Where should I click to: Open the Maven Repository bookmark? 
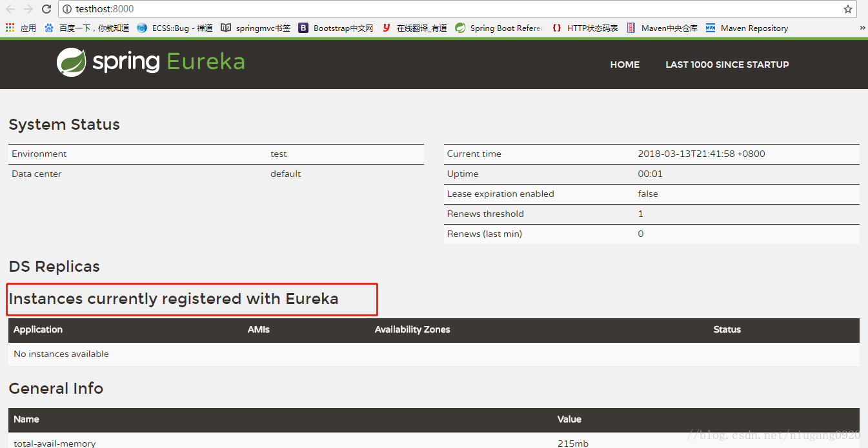[x=747, y=28]
